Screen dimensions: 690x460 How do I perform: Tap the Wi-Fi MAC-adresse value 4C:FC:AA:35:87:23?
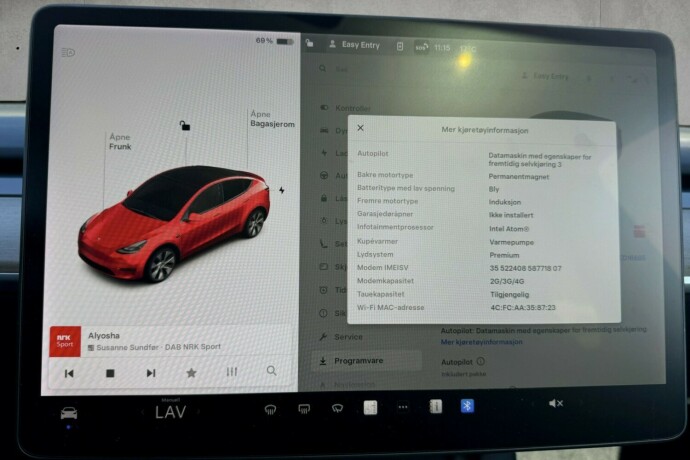(x=523, y=308)
